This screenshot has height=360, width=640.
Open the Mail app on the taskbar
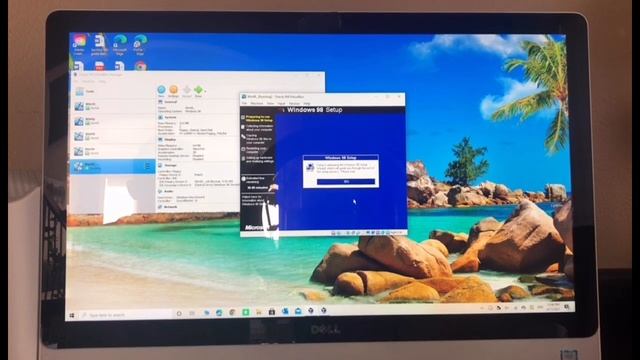click(x=298, y=311)
